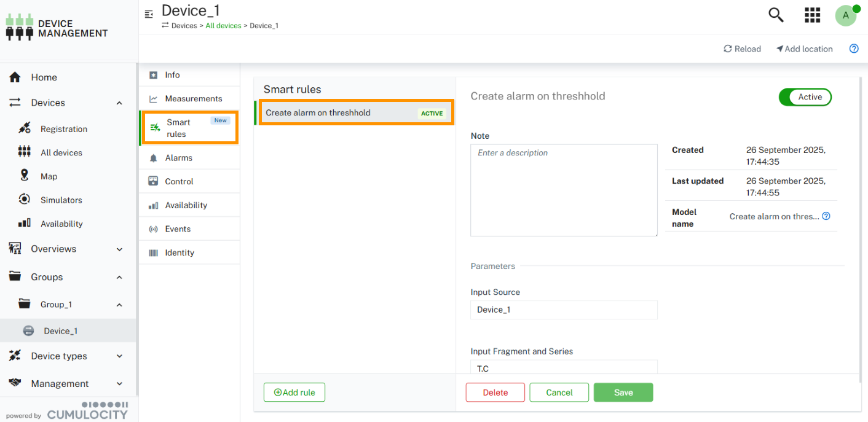Open the Alarms tab
This screenshot has height=422, width=868.
click(x=178, y=158)
